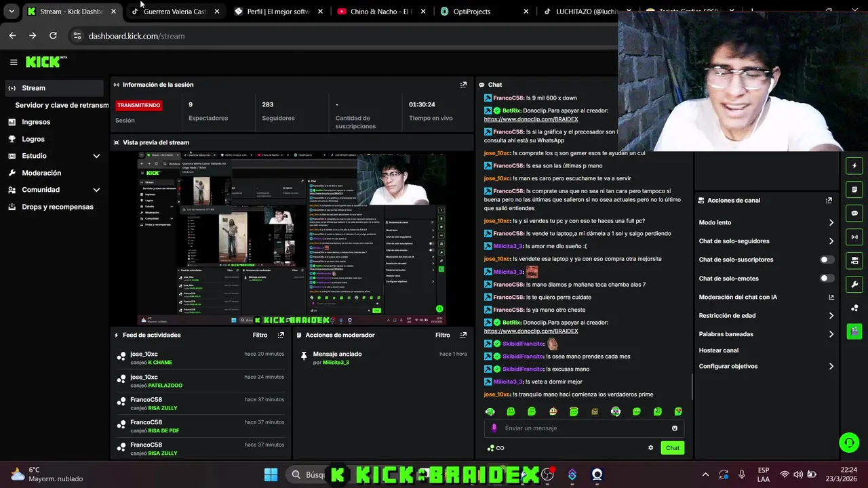
Task: Click Hostear canal
Action: 719,350
